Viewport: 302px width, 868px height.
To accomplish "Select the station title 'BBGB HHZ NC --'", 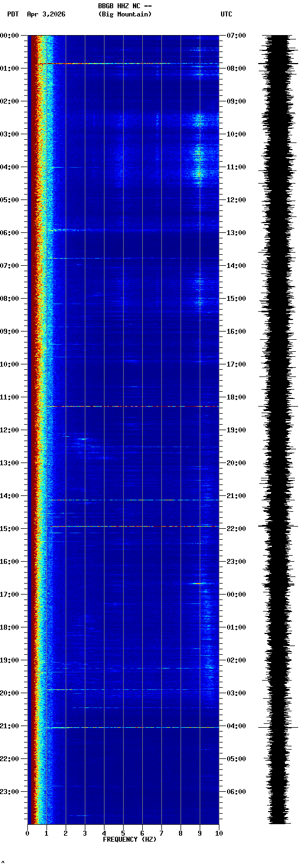I will coord(125,6).
